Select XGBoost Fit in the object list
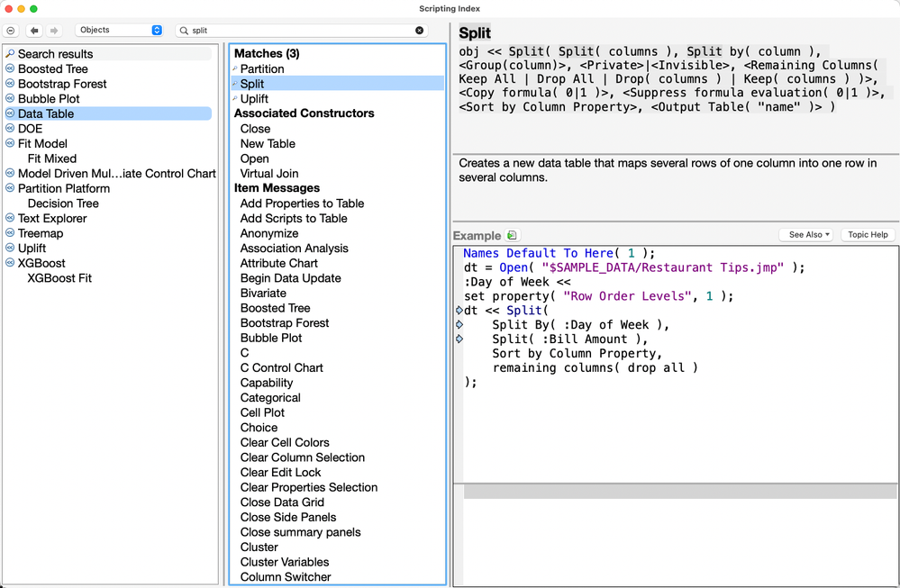Screen dimensions: 900x588 [x=59, y=277]
